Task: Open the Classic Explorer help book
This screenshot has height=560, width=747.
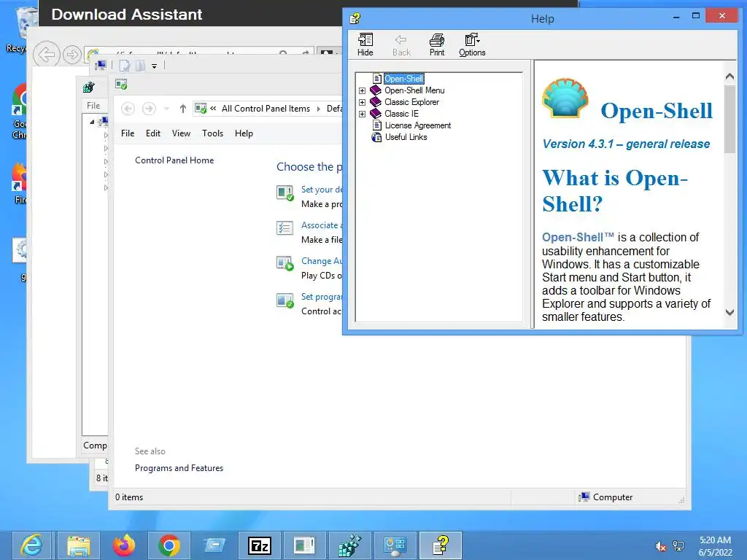Action: point(411,102)
